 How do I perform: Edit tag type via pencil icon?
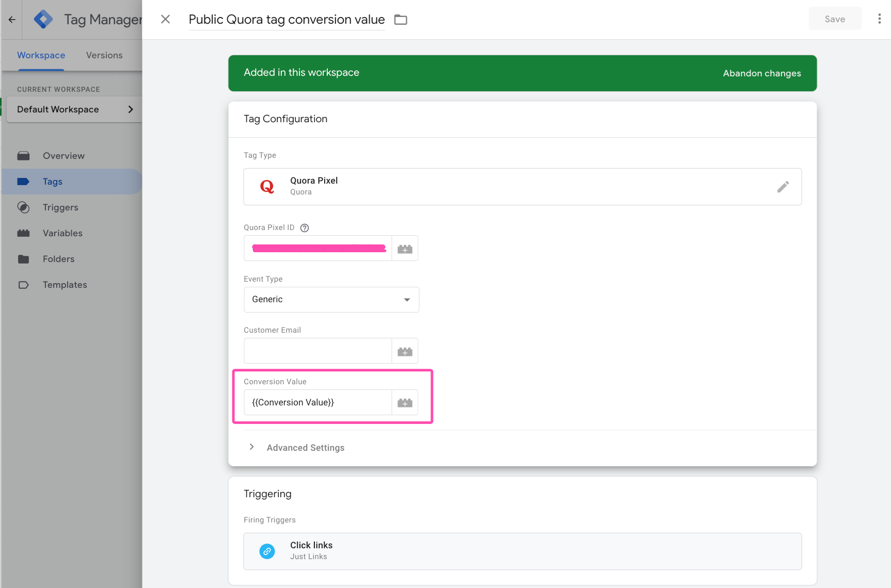coord(783,187)
